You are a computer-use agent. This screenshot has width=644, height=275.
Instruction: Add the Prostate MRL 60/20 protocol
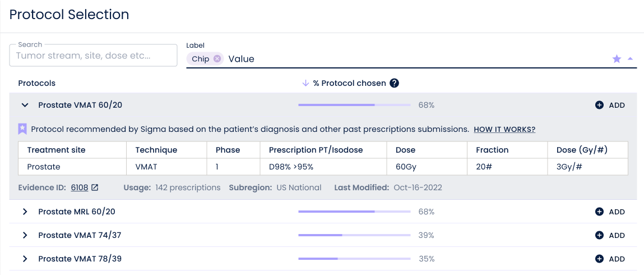(x=610, y=212)
